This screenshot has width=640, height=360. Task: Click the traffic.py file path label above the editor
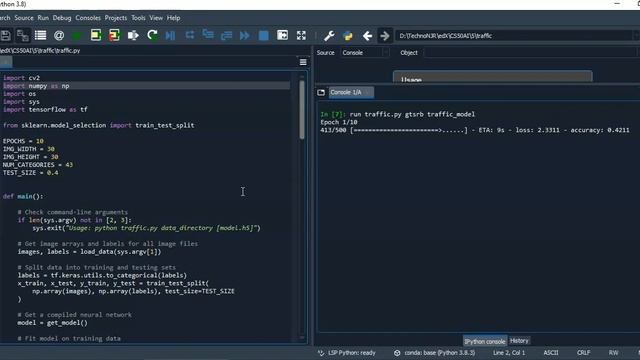(40, 51)
